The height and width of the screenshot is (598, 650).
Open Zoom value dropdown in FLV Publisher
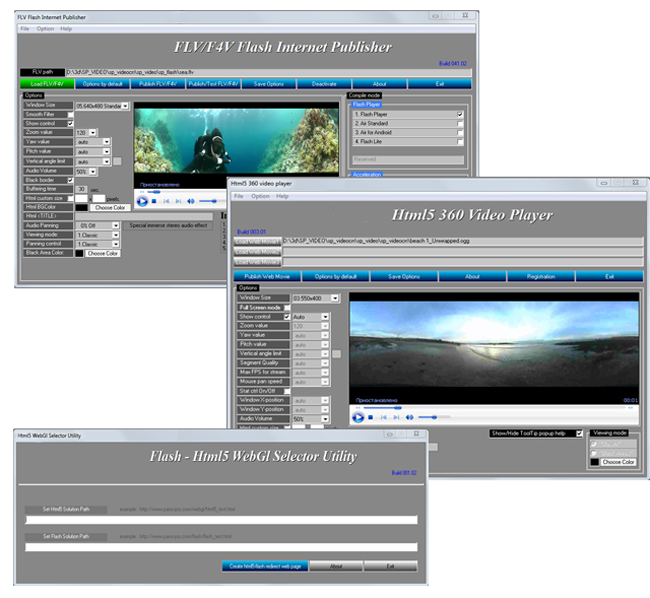93,133
